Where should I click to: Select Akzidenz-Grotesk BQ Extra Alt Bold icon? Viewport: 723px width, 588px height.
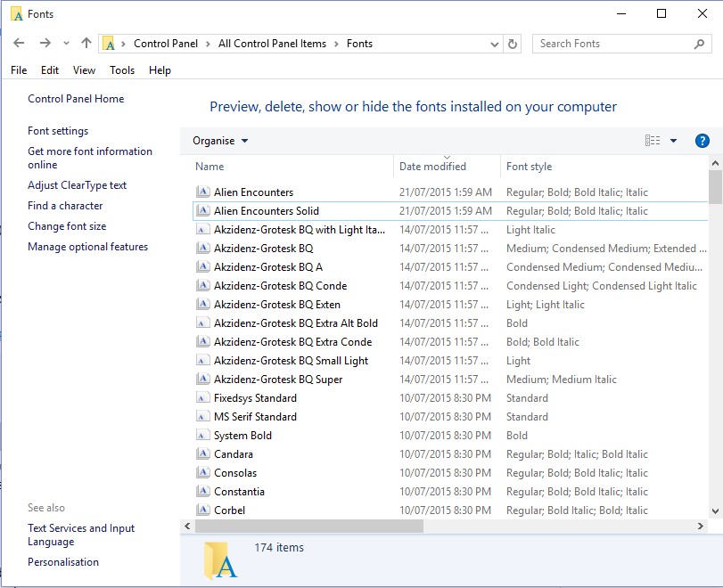pos(202,323)
